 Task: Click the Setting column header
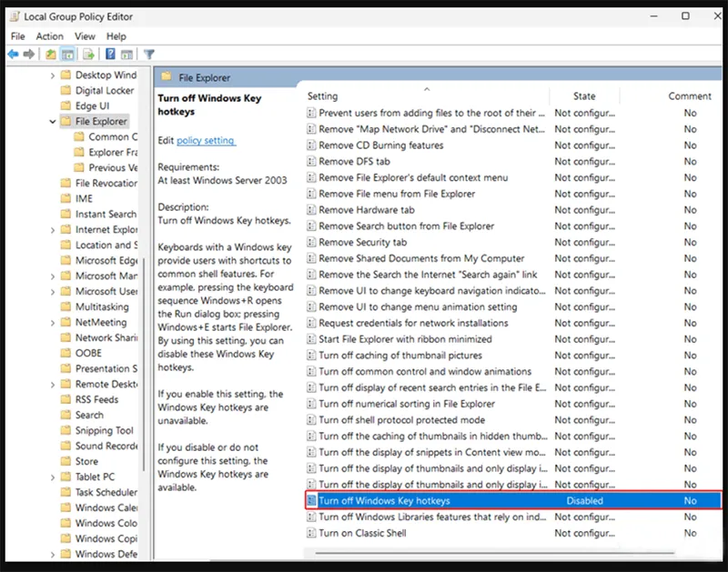pyautogui.click(x=322, y=96)
